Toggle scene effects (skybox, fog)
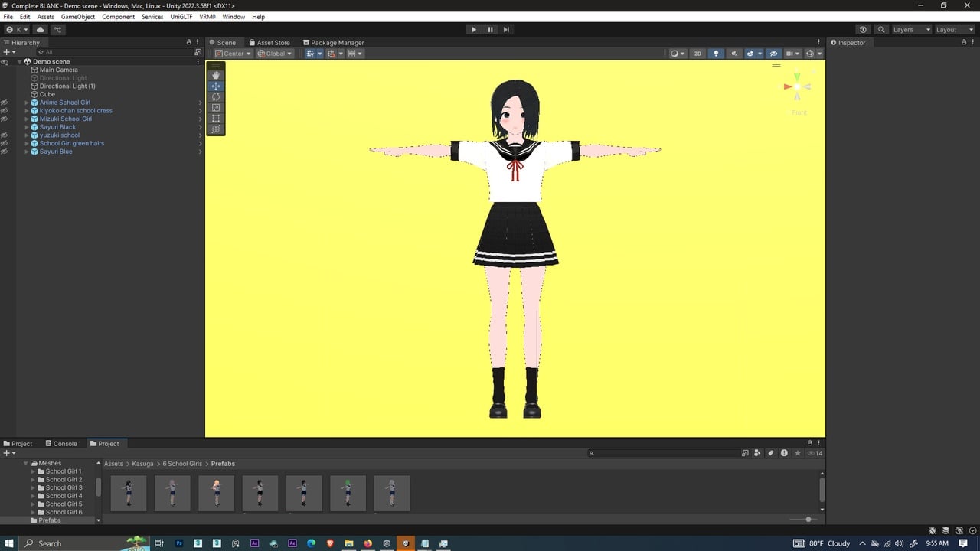Image resolution: width=980 pixels, height=551 pixels. click(x=752, y=54)
